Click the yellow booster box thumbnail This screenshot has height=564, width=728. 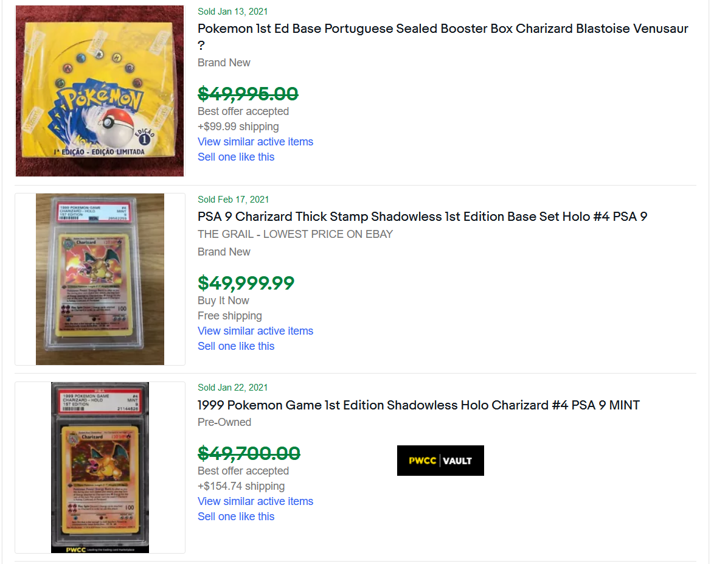tap(100, 91)
